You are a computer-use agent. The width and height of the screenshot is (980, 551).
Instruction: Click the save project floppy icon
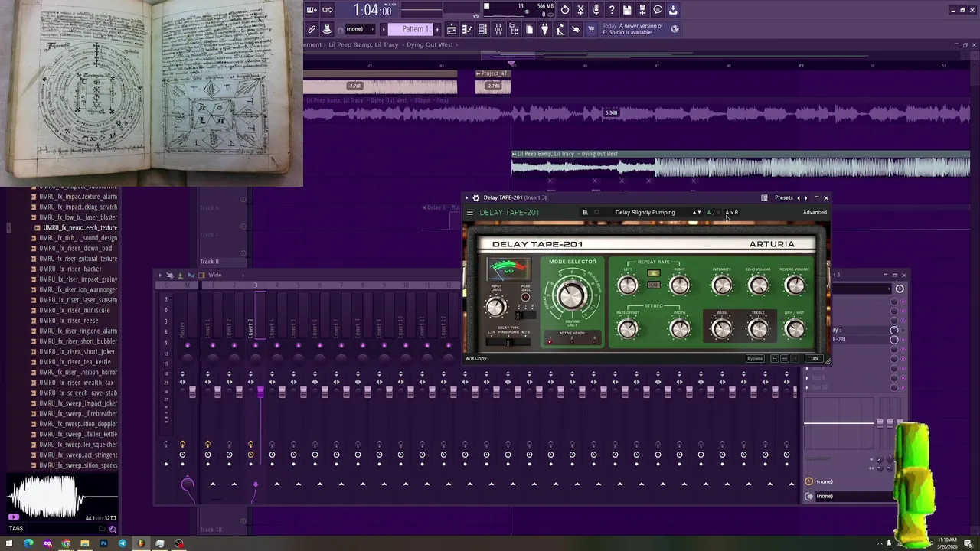coord(627,10)
